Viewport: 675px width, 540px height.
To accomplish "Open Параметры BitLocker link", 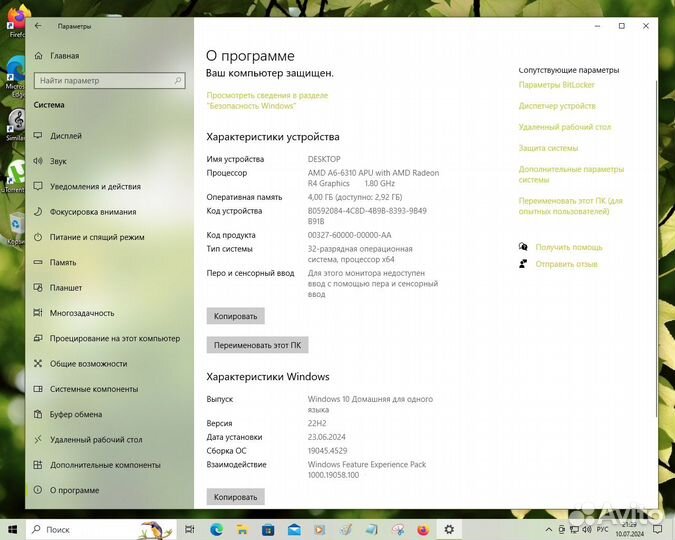I will click(556, 85).
